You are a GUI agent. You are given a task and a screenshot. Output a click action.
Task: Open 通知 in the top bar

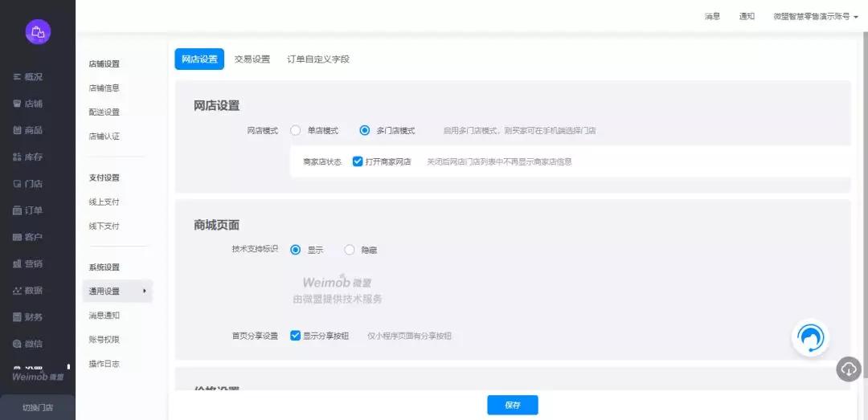click(747, 17)
